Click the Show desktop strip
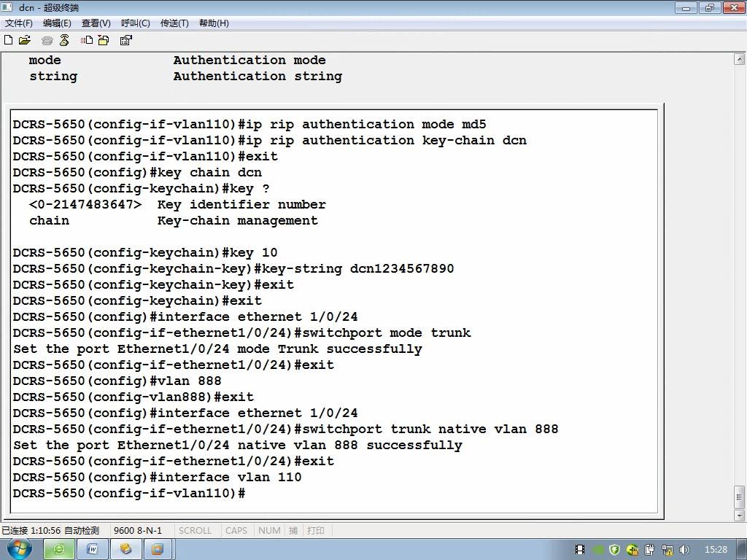 click(742, 550)
